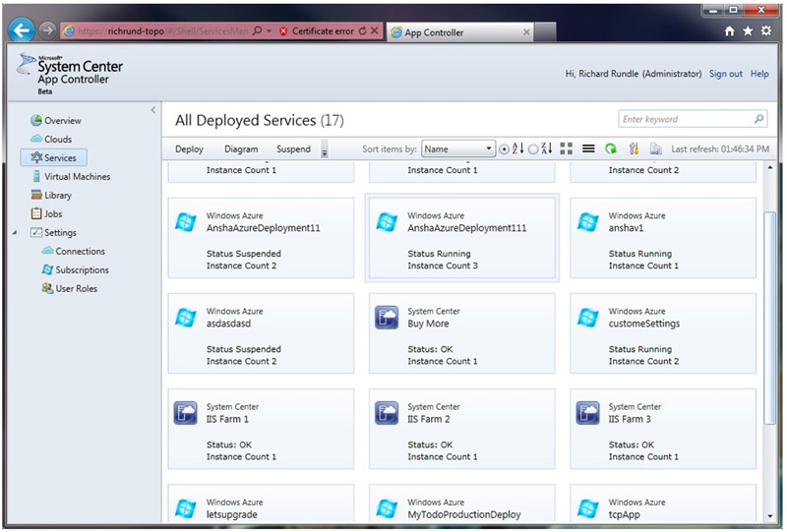
Task: Click the browser forward arrow
Action: pyautogui.click(x=47, y=30)
